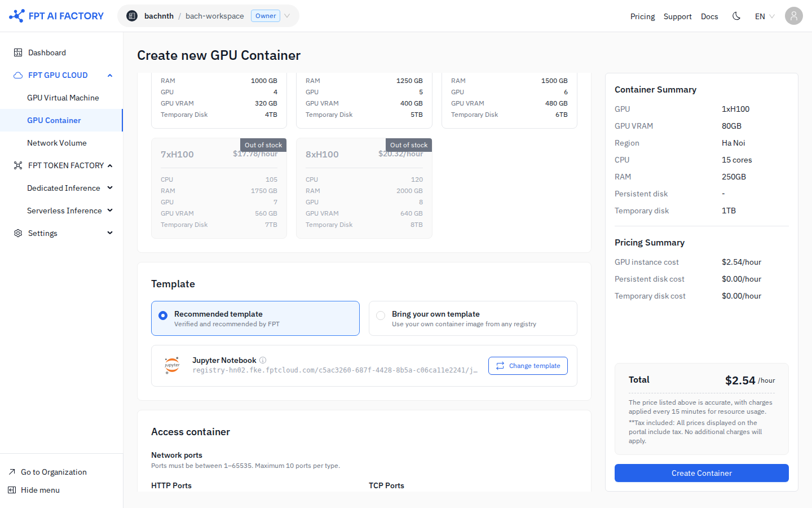Click the $17.78/hour price on 7xH100
The image size is (812, 508).
point(255,154)
